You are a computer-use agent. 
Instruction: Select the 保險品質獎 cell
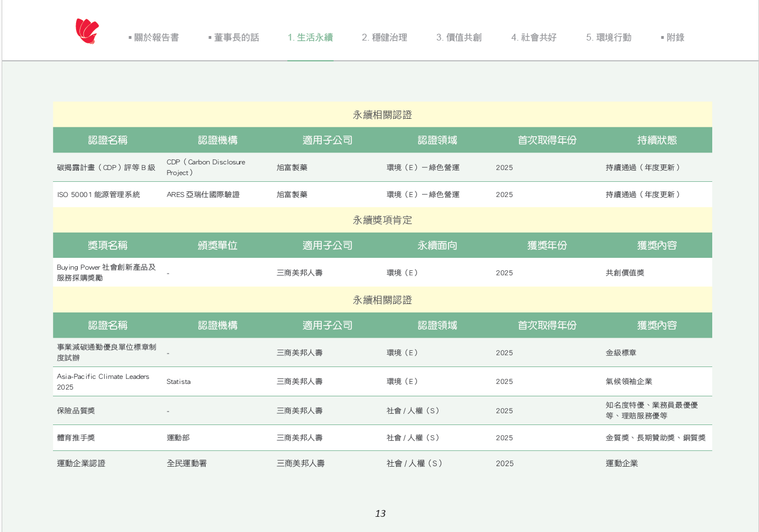tap(76, 411)
